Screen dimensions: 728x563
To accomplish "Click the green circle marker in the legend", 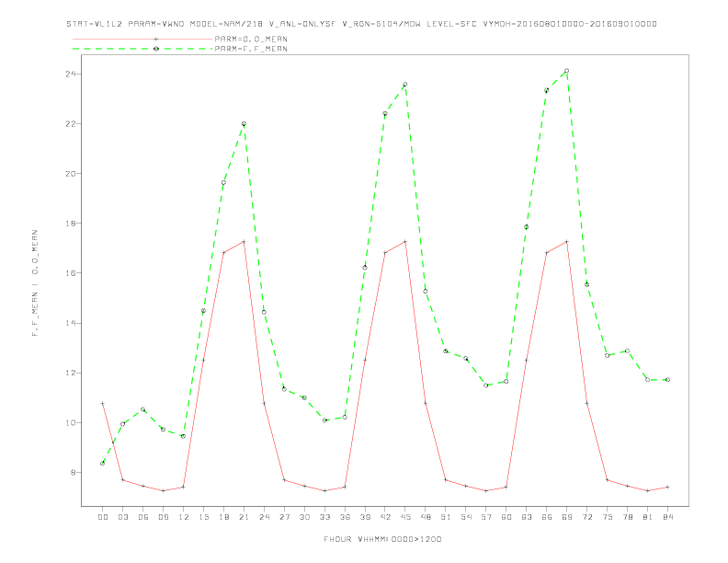I will click(x=156, y=49).
